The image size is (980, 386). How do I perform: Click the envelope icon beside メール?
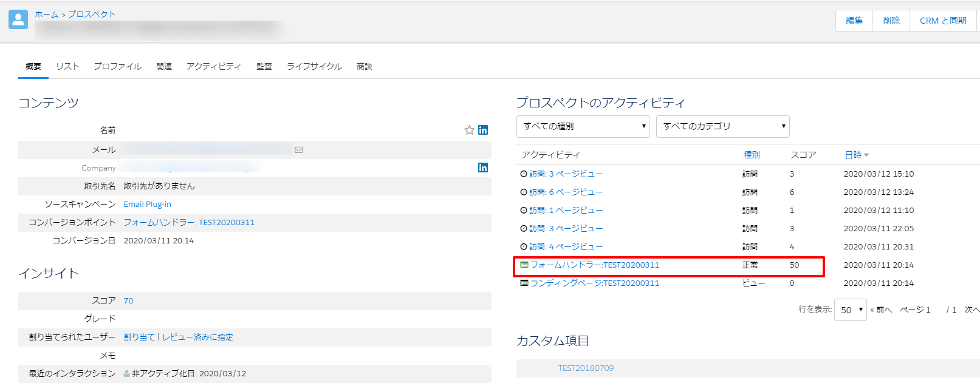[299, 150]
